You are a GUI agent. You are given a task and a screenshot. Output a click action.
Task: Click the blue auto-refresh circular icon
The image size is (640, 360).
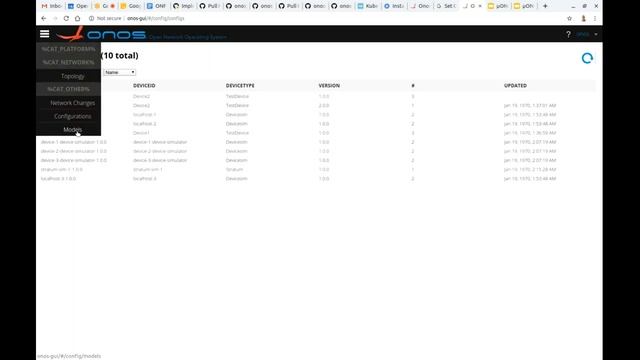click(587, 58)
